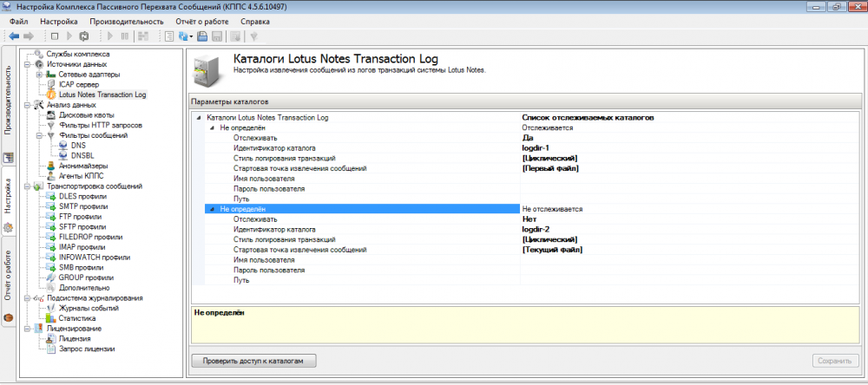
Task: Click the blue refresh arrows toolbar icon
Action: pyautogui.click(x=183, y=36)
